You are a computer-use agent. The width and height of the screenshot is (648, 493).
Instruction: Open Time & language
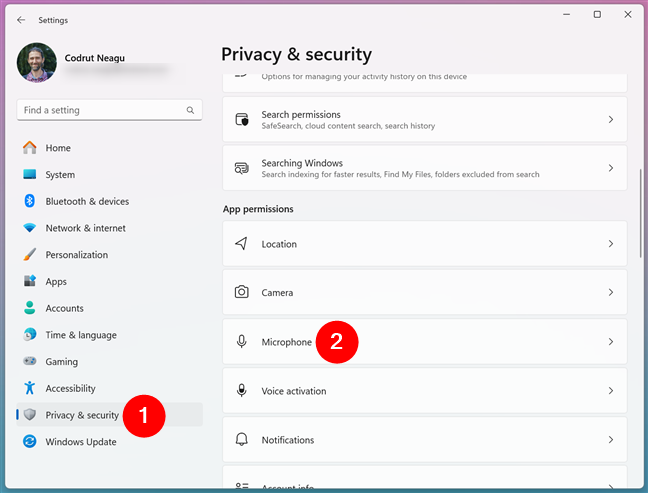[x=110, y=335]
